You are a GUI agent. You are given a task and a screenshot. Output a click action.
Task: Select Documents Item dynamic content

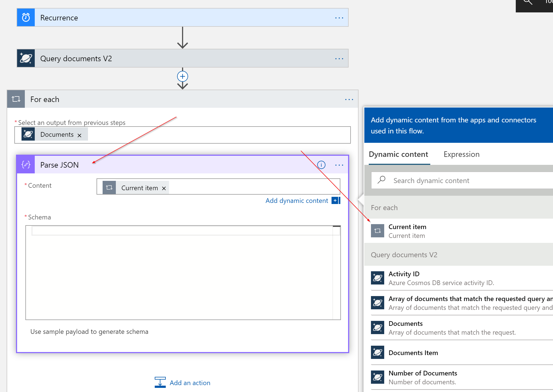[x=413, y=353]
